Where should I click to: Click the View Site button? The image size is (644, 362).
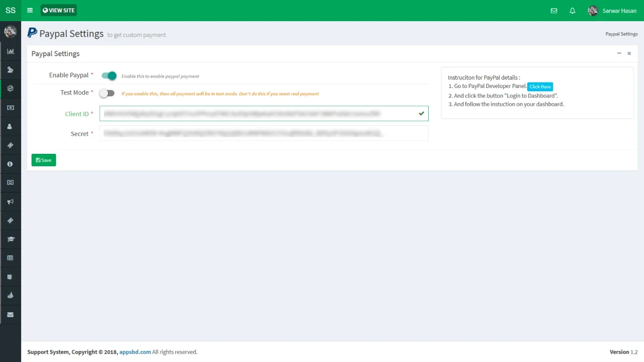(x=58, y=10)
